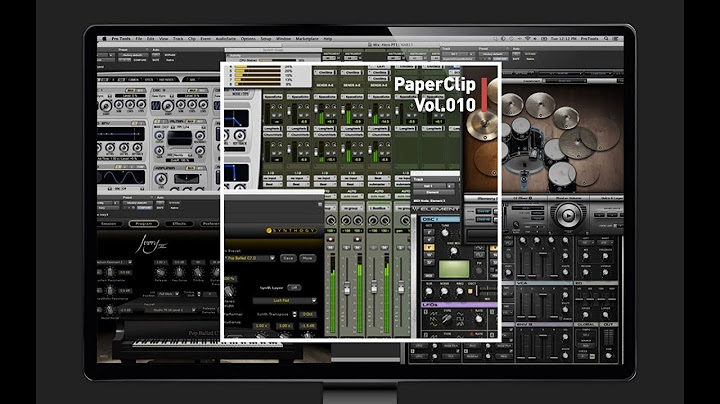Viewport: 720px width, 404px height.
Task: Open the Studio reverb dropdown in Ivory
Action: 169,310
